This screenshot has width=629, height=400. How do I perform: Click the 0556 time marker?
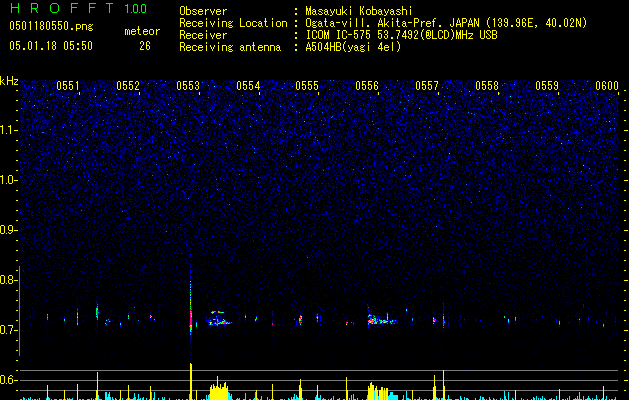pos(367,86)
